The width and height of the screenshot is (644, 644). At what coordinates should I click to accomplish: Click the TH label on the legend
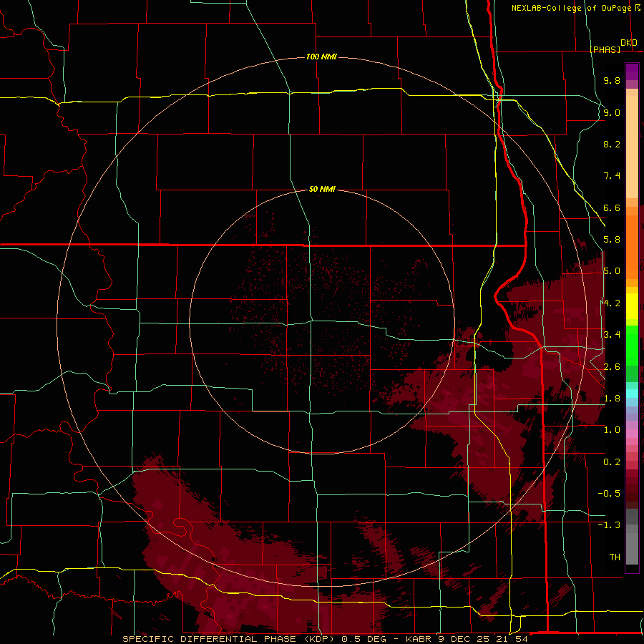coord(615,557)
